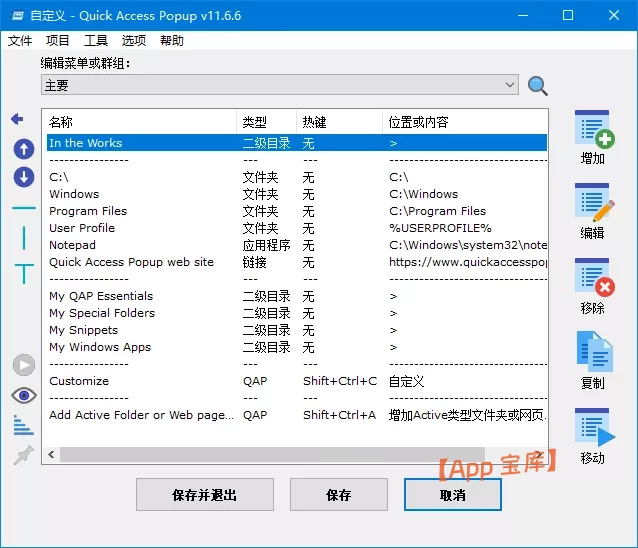638x548 pixels.
Task: Click scrollbar left arrow in list
Action: tap(51, 454)
